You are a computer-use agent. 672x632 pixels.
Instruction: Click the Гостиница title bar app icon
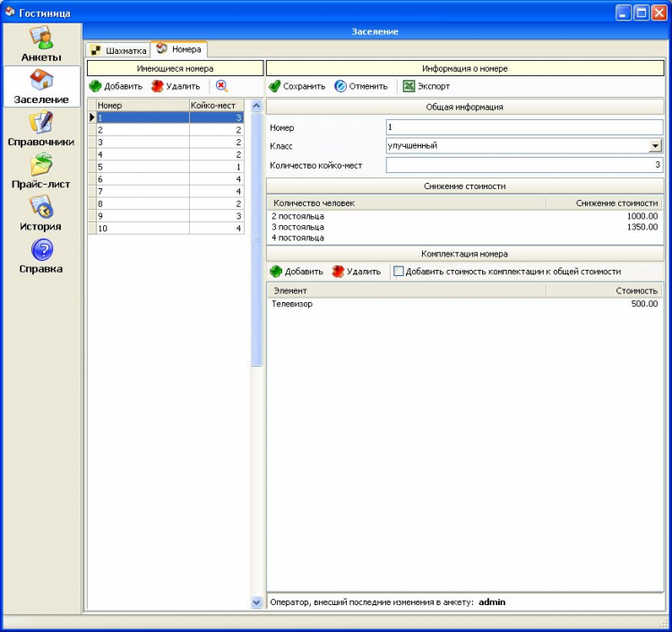pos(10,12)
